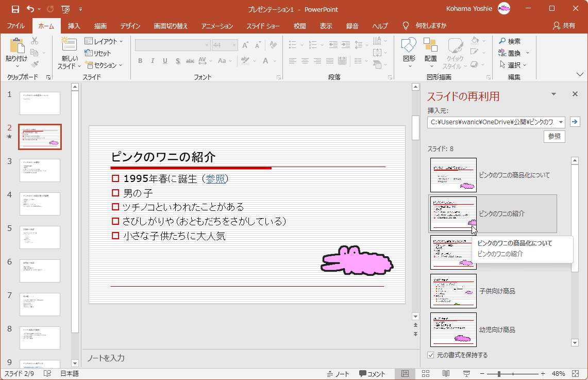The width and height of the screenshot is (588, 380).
Task: Start Slide Show from status bar
Action: (466, 374)
